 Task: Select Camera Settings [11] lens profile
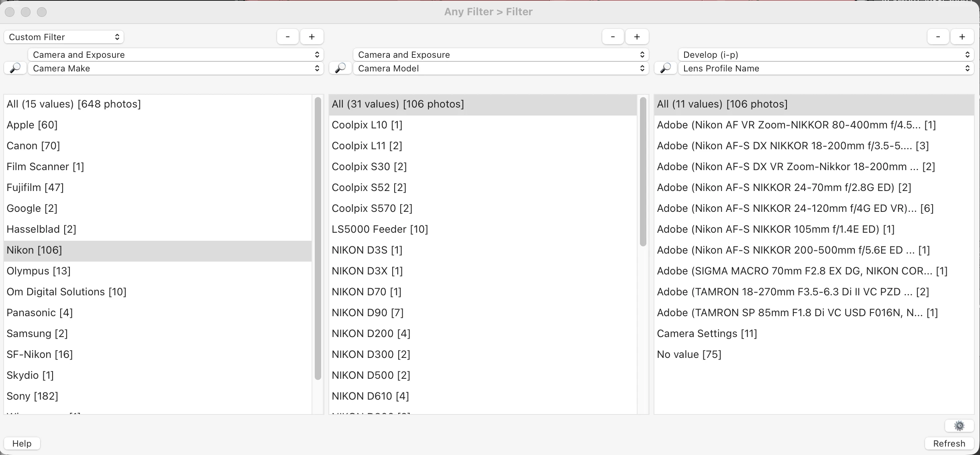[814, 334]
